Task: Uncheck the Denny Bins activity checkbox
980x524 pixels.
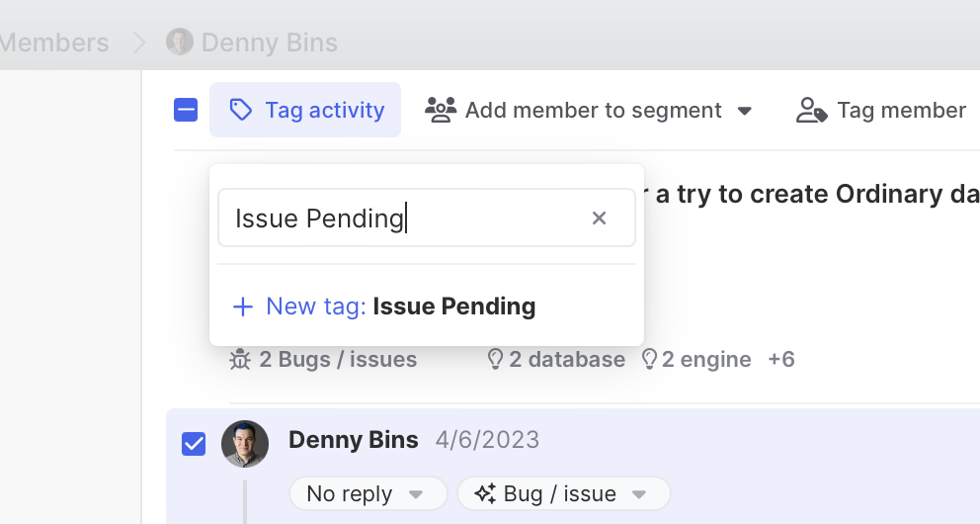Action: (x=194, y=444)
